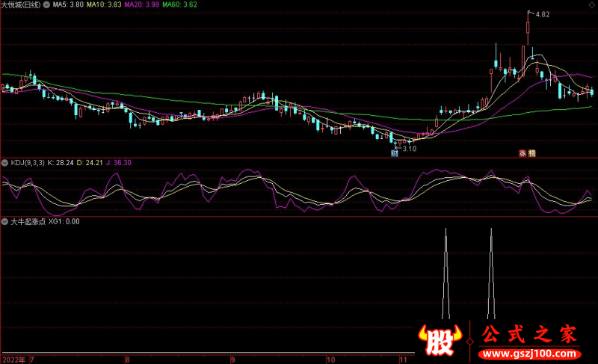Click the 4.82 high price label
The height and width of the screenshot is (364, 598).
[x=542, y=14]
